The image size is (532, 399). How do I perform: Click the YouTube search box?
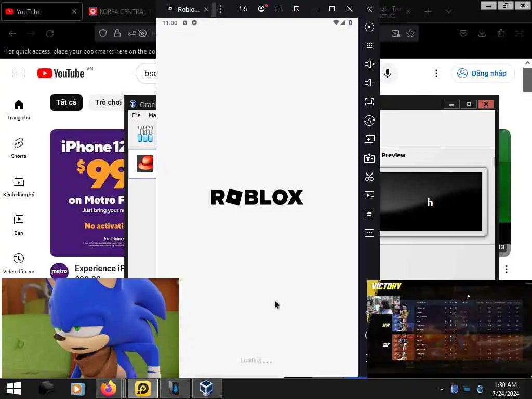tap(146, 73)
